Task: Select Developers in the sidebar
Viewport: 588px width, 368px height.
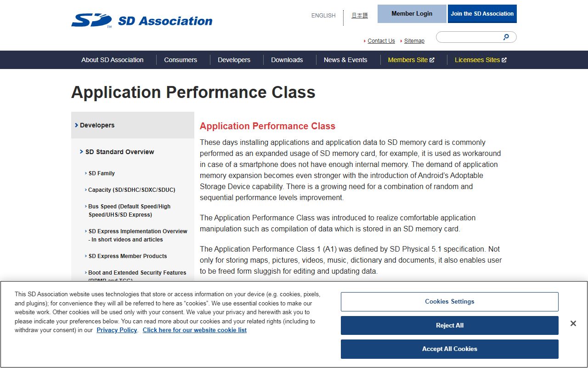Action: (133, 125)
